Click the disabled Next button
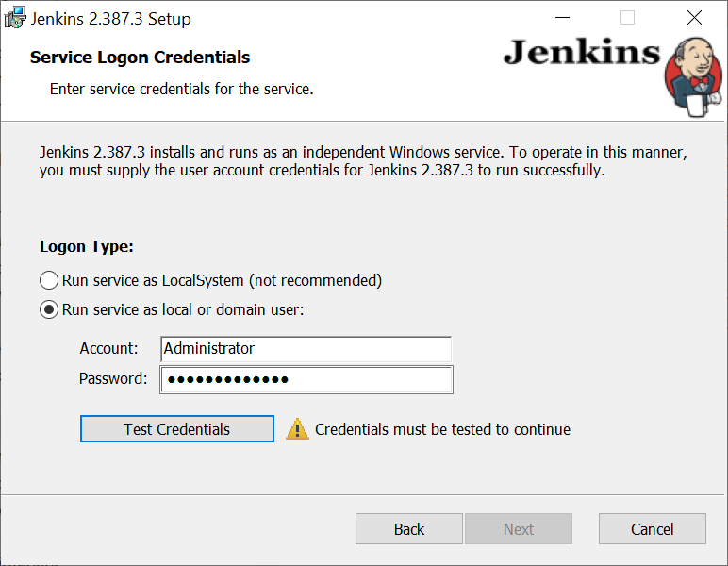728x566 pixels. (519, 529)
